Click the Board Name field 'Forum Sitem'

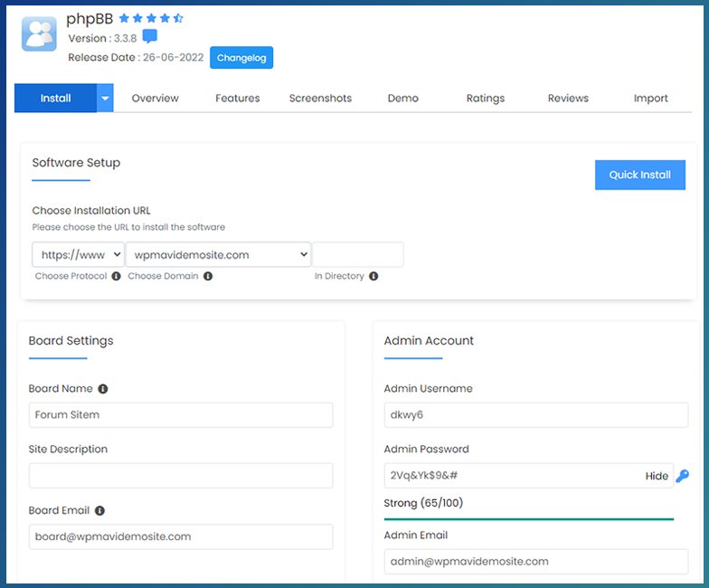[181, 414]
